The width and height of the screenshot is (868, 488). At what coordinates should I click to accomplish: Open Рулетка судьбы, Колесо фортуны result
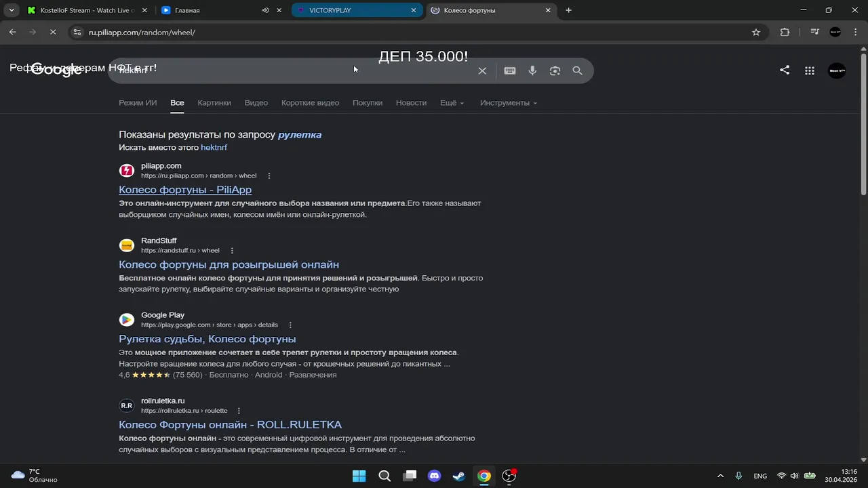click(x=207, y=339)
